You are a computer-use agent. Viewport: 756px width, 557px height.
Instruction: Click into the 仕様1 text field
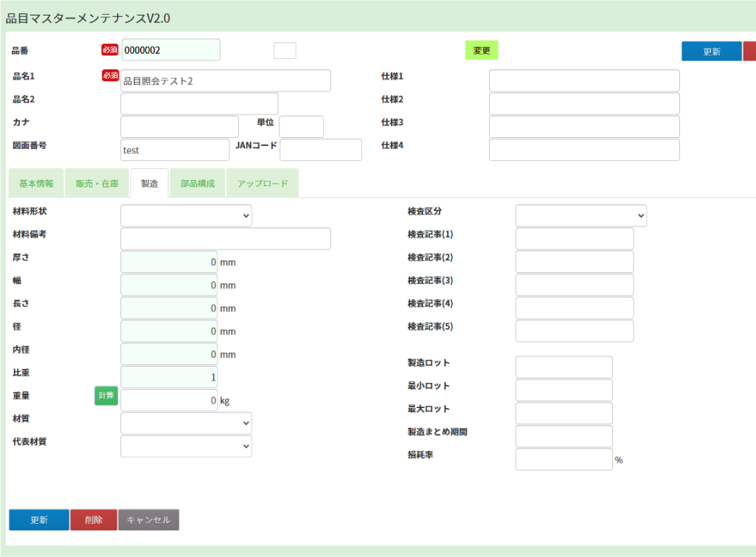[x=584, y=81]
